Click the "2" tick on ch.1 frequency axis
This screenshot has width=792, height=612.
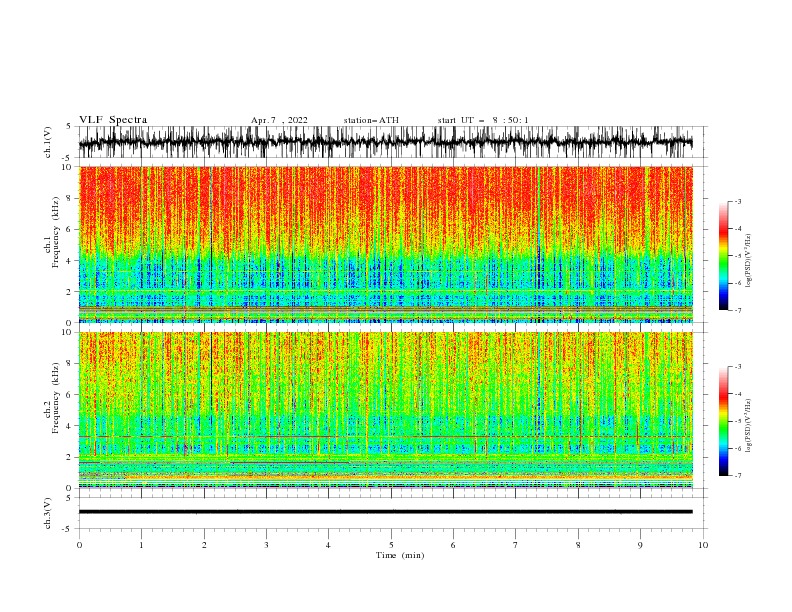(x=71, y=292)
